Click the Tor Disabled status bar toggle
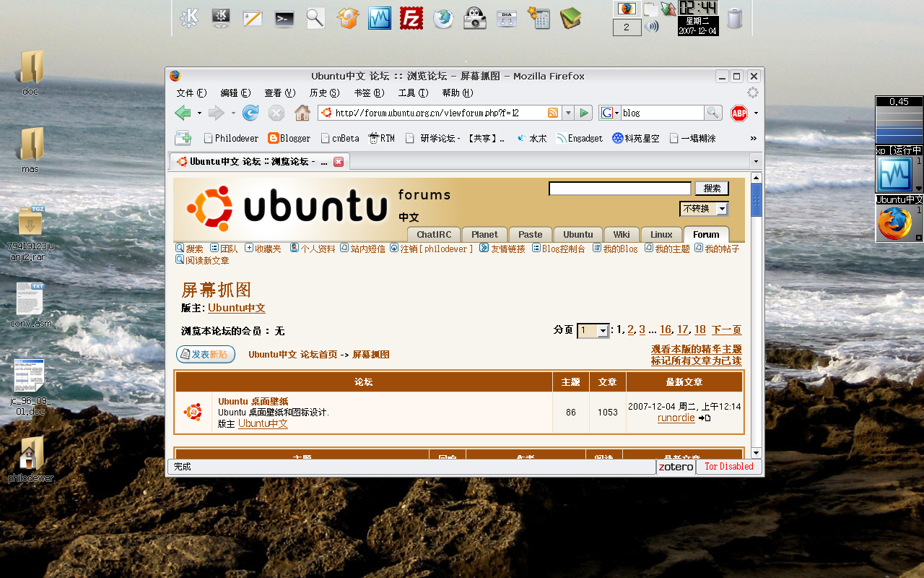924x578 pixels. (x=729, y=467)
